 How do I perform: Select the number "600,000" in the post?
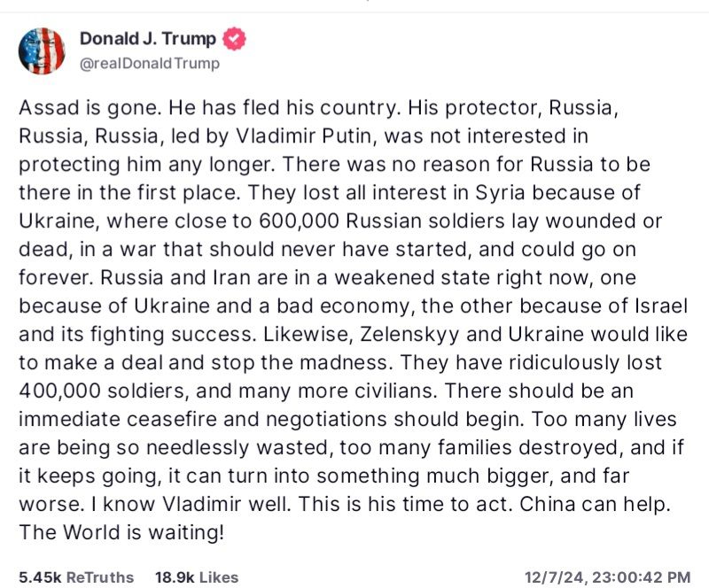coord(300,221)
